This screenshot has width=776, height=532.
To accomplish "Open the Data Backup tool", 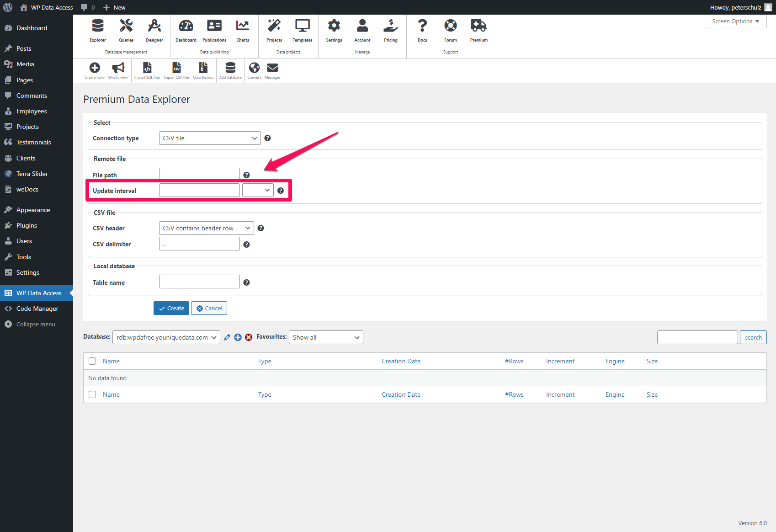I will pos(203,69).
